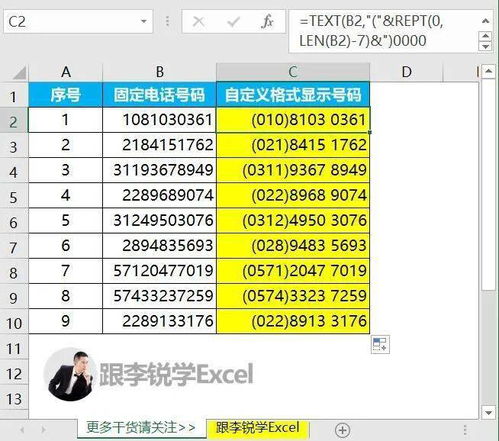Image resolution: width=499 pixels, height=441 pixels.
Task: Select row 6 header
Action: click(x=14, y=222)
